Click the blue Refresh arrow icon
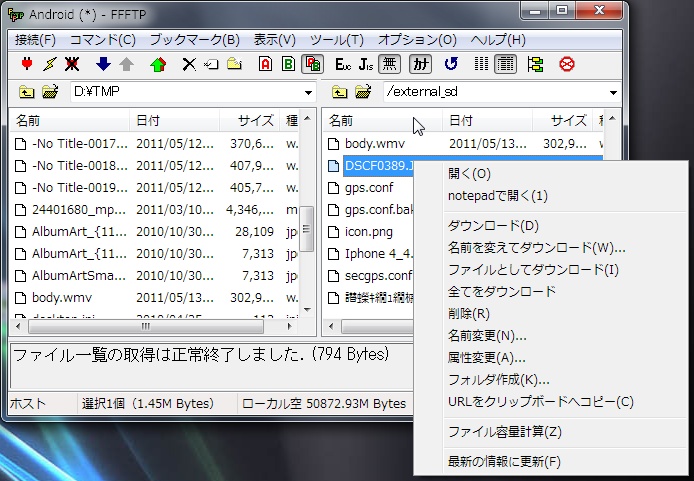This screenshot has width=694, height=481. [451, 64]
